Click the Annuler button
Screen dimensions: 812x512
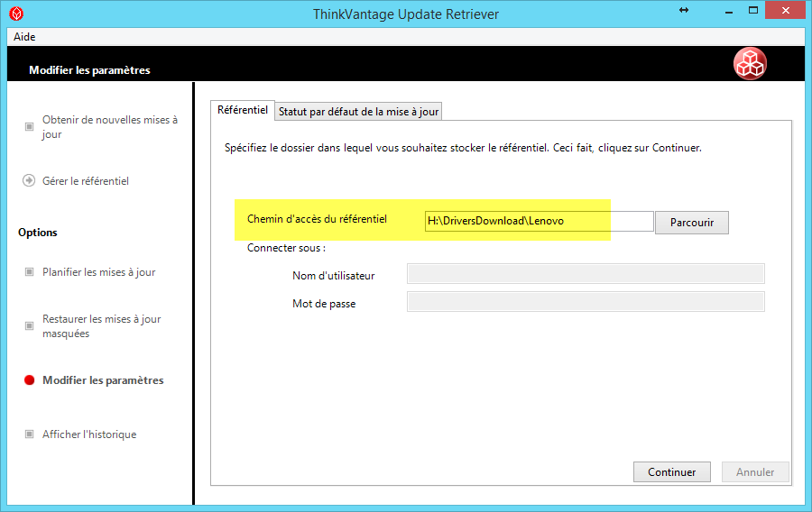click(755, 472)
